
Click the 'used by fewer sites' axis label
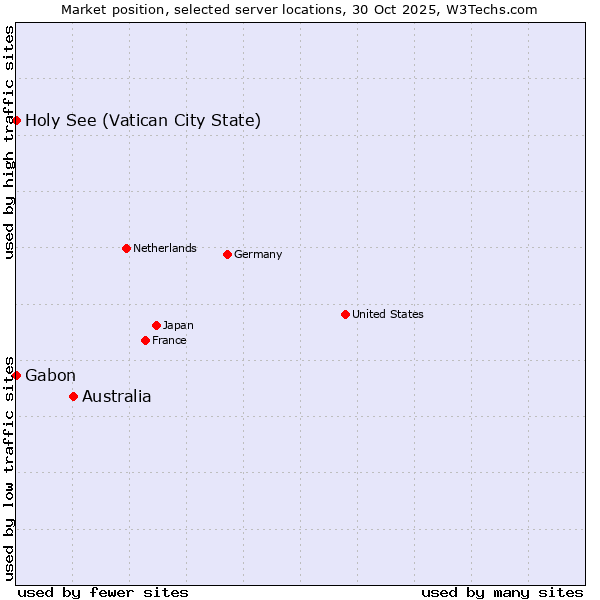(103, 592)
